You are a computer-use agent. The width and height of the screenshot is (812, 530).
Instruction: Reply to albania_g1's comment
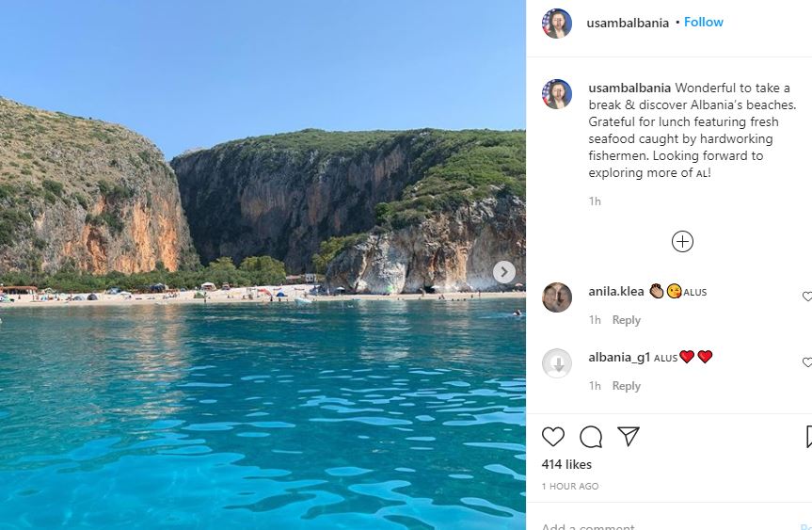click(x=627, y=386)
